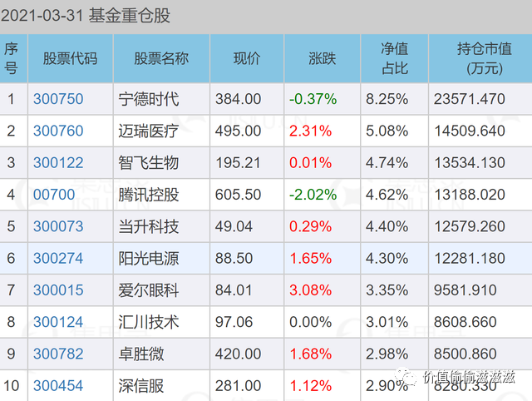Click the 8.25% net value ratio
The width and height of the screenshot is (532, 401).
point(387,99)
